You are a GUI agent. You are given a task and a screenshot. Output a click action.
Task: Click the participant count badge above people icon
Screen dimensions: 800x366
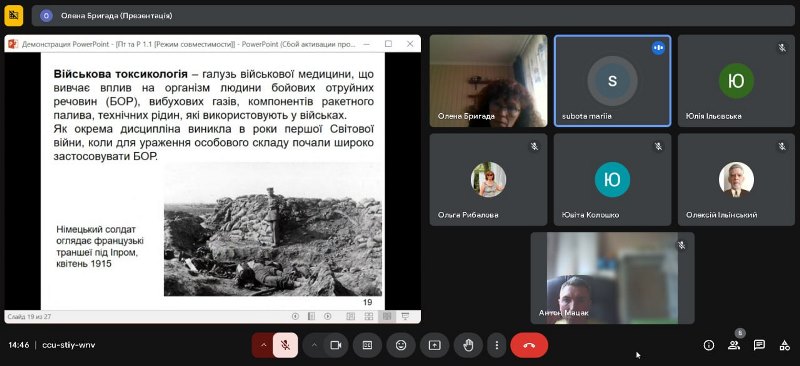[740, 333]
